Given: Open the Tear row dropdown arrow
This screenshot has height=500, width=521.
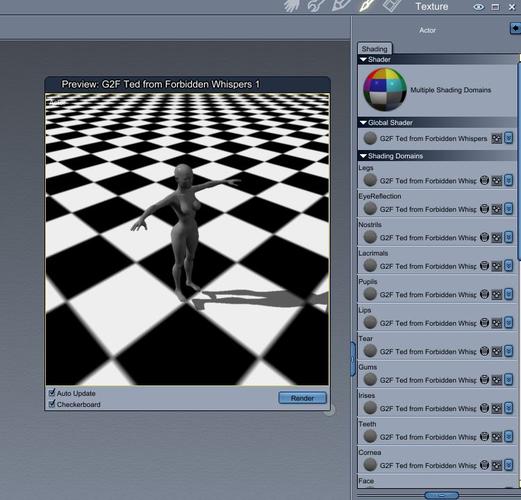Looking at the screenshot, I should pyautogui.click(x=508, y=351).
